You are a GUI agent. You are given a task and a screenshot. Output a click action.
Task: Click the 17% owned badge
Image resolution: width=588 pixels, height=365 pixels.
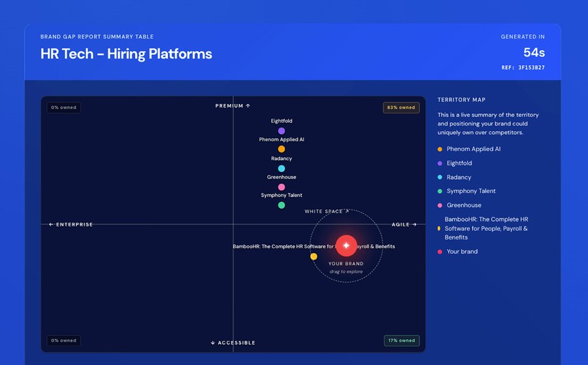click(401, 341)
